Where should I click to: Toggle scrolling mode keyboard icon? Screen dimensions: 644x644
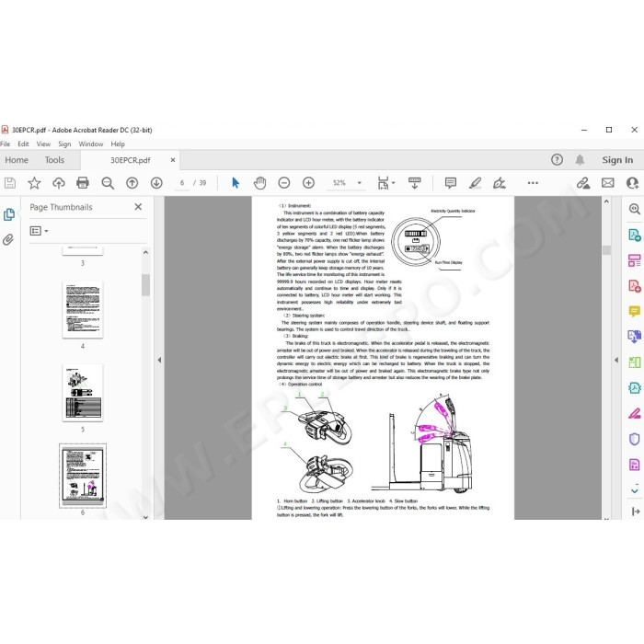(414, 183)
